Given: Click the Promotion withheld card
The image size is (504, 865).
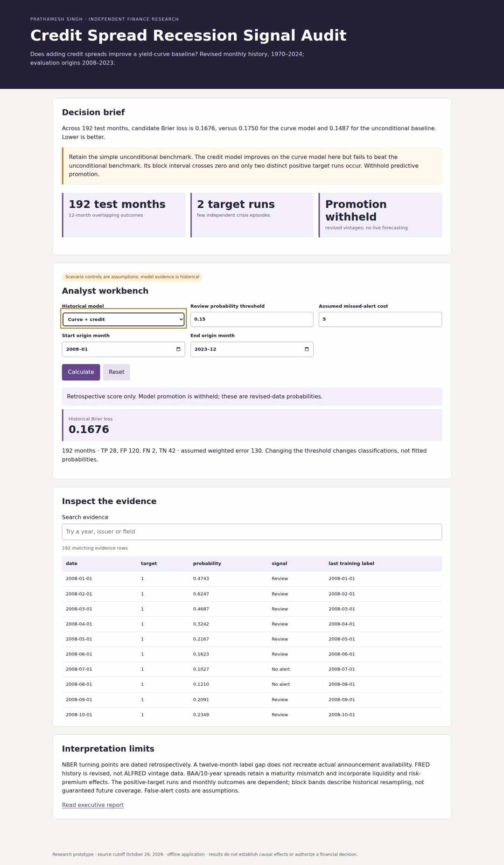Looking at the screenshot, I should tap(380, 215).
